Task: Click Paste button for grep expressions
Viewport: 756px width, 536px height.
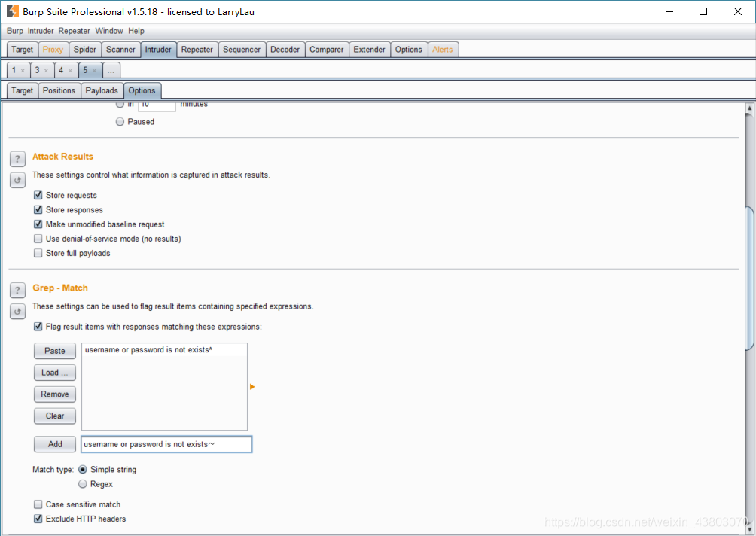Action: [55, 351]
